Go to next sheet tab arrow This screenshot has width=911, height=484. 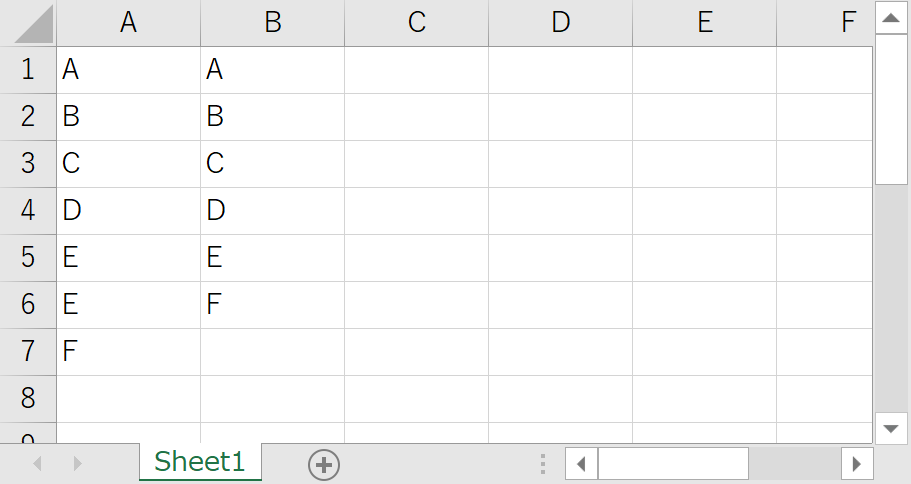[78, 464]
